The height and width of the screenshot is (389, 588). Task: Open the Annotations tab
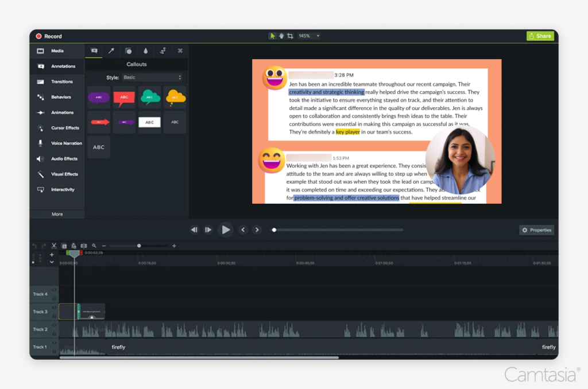coord(57,67)
